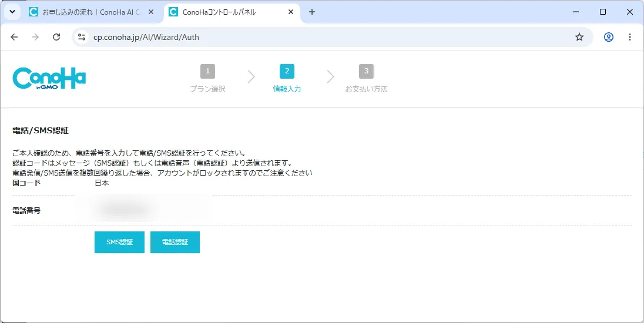Reload the page with refresh icon

(56, 37)
